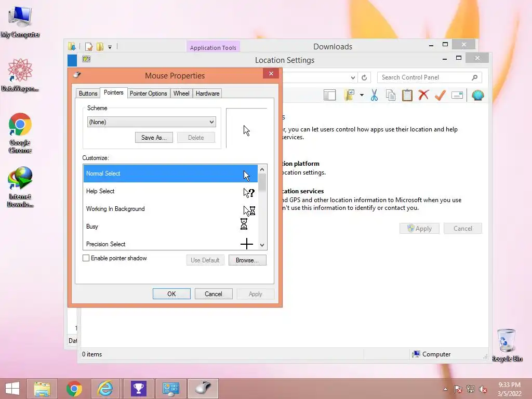
Task: Click the Customize list scroll up arrow
Action: [262, 169]
